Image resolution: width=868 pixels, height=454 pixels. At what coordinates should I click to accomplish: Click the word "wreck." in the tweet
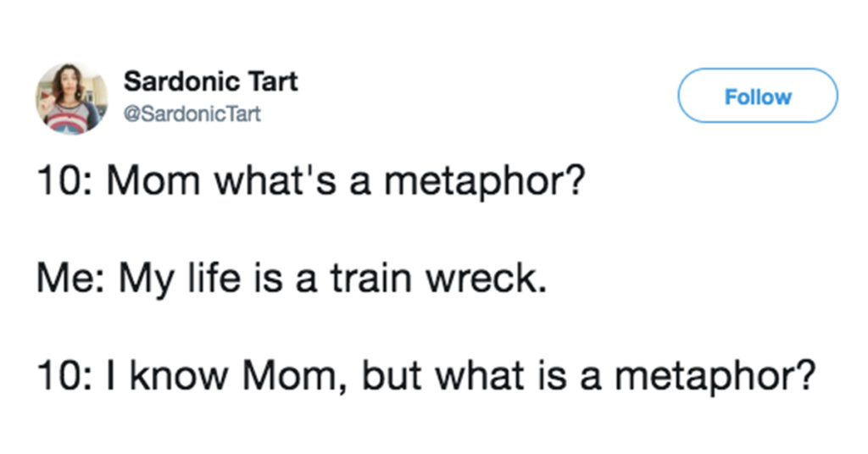pos(486,278)
